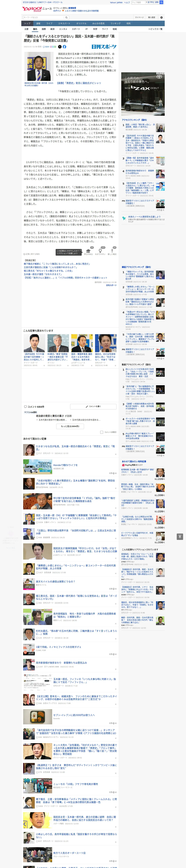Screen dimensions: 186x868
Task: Click the shopping cart ふるさと納税 promo link
Action: click(x=80, y=11)
